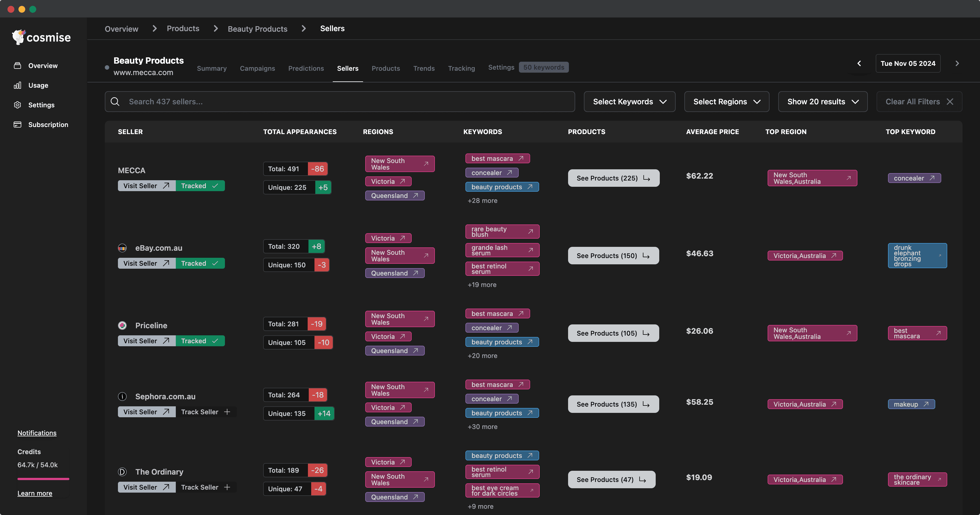The height and width of the screenshot is (515, 980).
Task: Switch to the Summary tab
Action: 212,68
